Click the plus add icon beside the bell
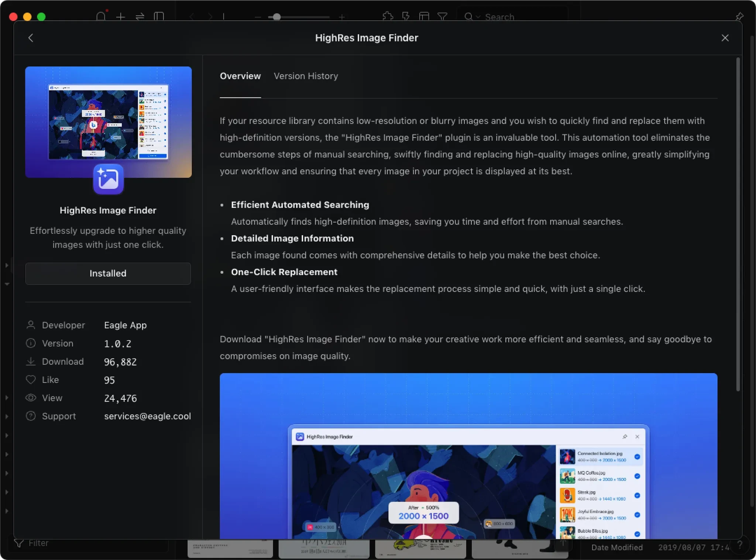 (x=121, y=17)
